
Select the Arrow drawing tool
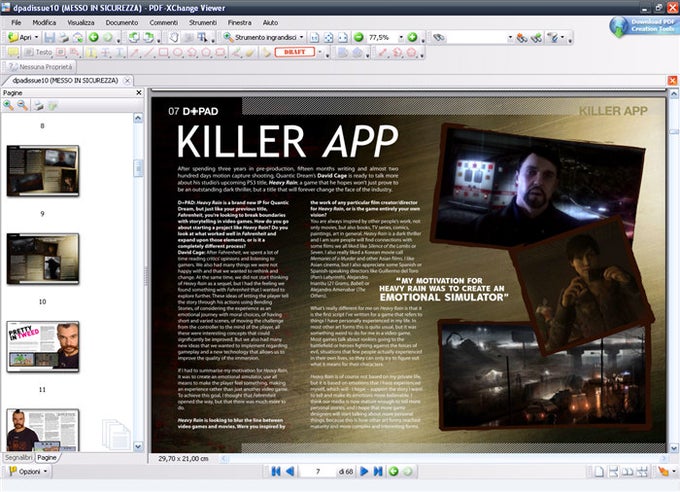click(x=135, y=53)
